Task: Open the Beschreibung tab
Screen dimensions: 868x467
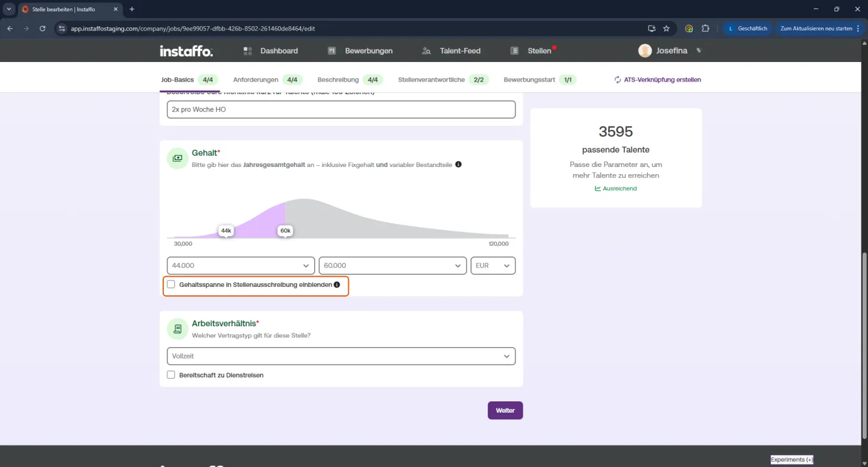Action: [x=351, y=79]
